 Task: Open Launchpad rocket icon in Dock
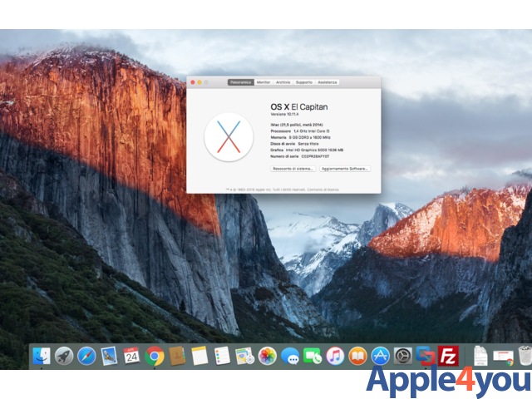coord(64,356)
